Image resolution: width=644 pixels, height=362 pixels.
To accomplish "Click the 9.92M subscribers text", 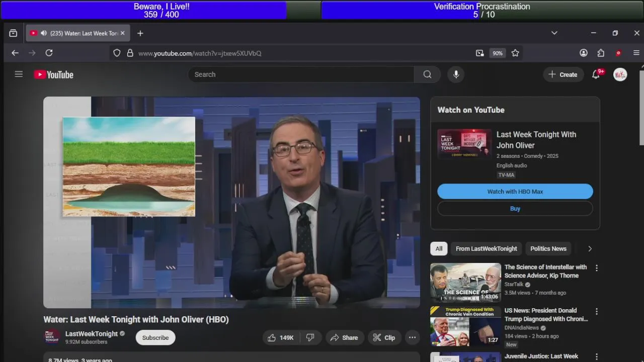I will (x=86, y=342).
